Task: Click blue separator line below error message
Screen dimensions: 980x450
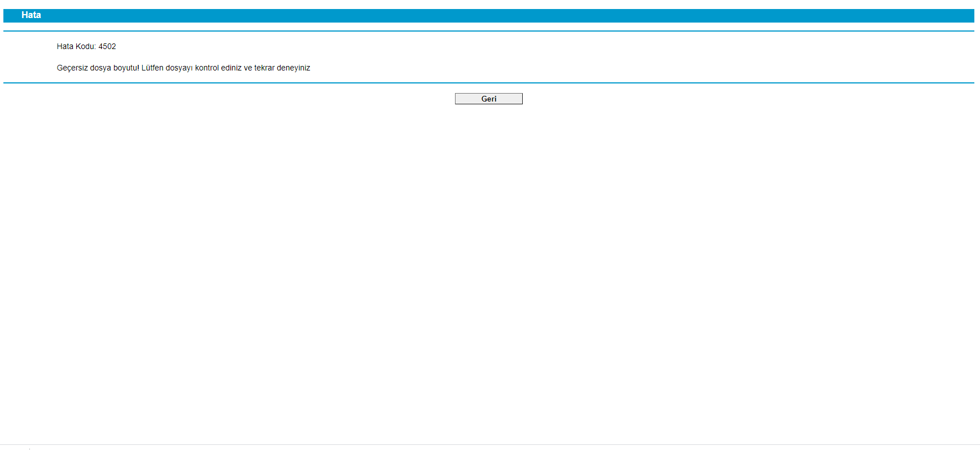Action: (x=489, y=83)
